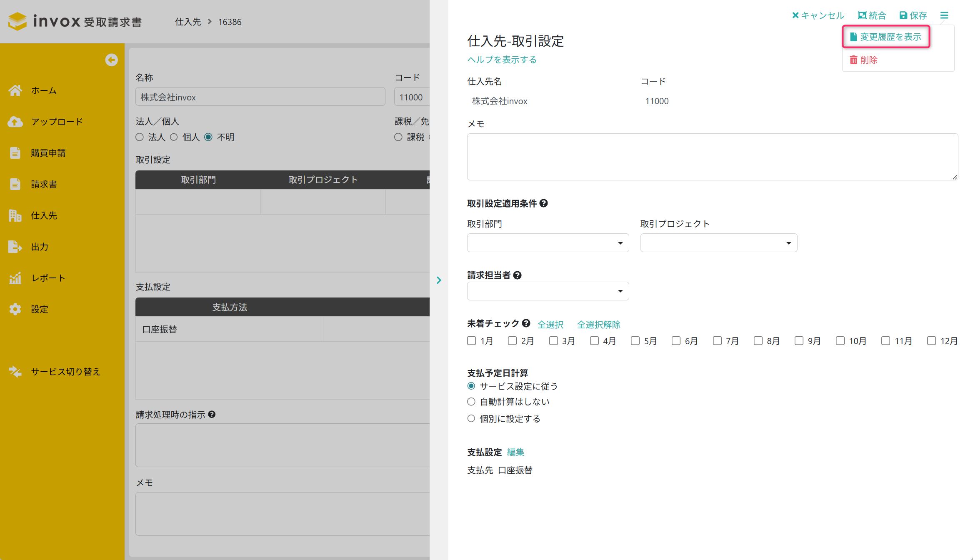Click help icon next to 取引設定適用条件
The height and width of the screenshot is (560, 973).
(543, 203)
